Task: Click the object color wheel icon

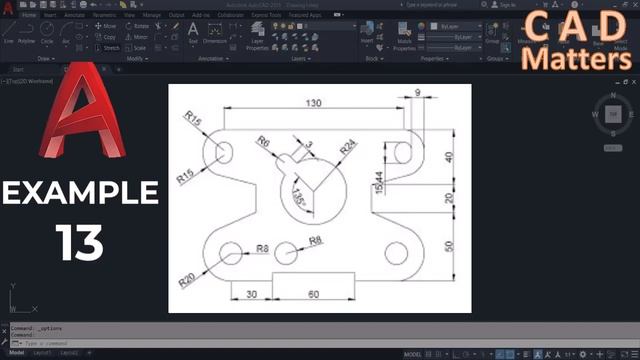Action: (421, 26)
